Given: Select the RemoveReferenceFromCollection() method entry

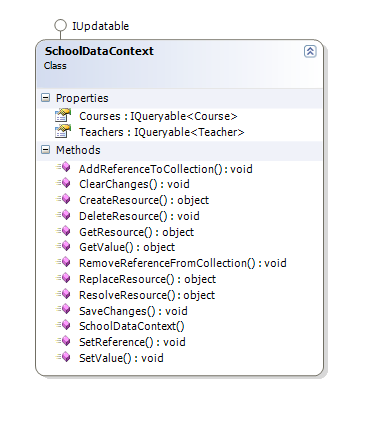Looking at the screenshot, I should 183,263.
